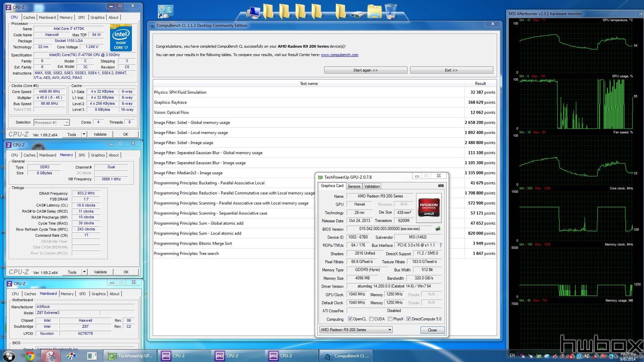Click the Test name column header

coord(309,84)
